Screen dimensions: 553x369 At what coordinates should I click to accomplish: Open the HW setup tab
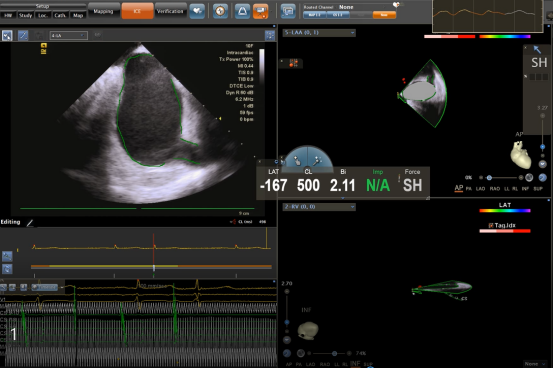(7, 16)
